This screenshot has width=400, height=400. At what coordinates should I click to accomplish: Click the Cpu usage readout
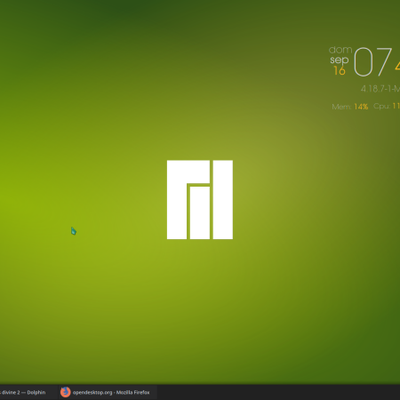pos(387,106)
